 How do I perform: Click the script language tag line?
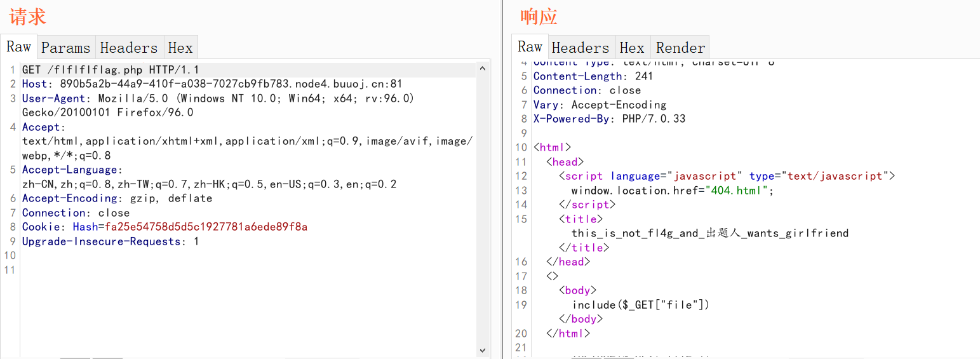[727, 176]
